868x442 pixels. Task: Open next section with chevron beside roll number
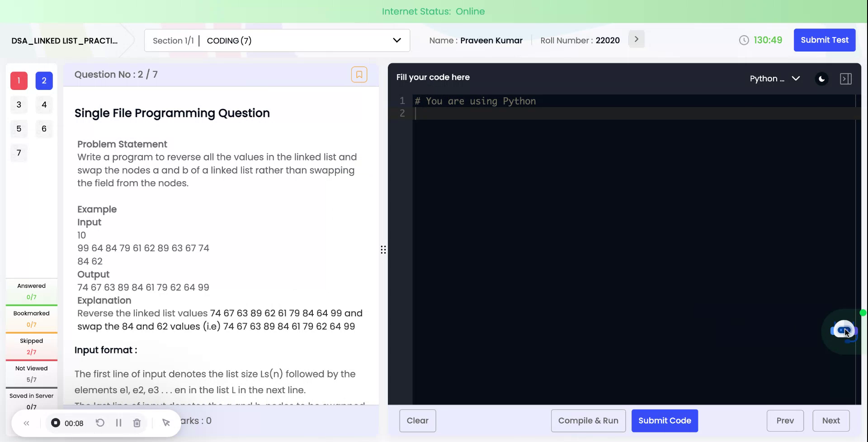tap(636, 39)
